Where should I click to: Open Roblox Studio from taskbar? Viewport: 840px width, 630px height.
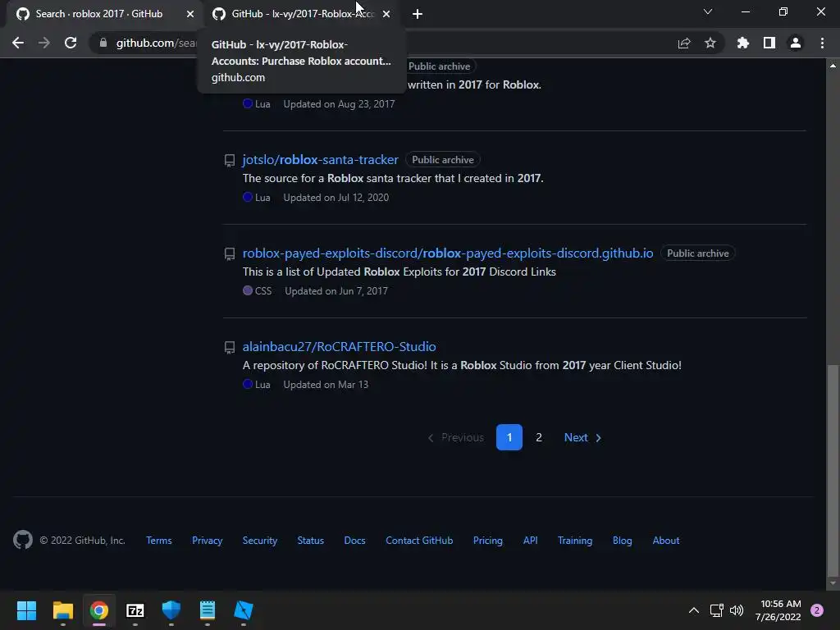(x=243, y=610)
